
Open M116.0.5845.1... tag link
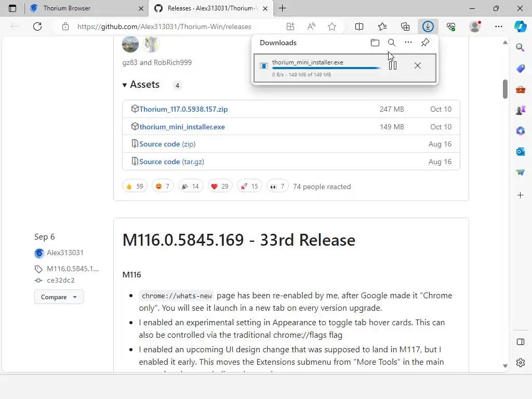73,269
